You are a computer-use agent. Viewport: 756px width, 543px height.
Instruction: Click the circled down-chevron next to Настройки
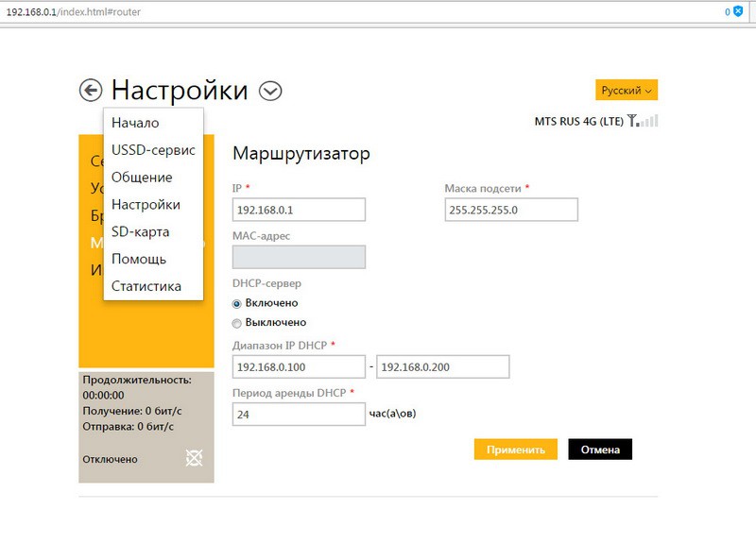(x=271, y=91)
